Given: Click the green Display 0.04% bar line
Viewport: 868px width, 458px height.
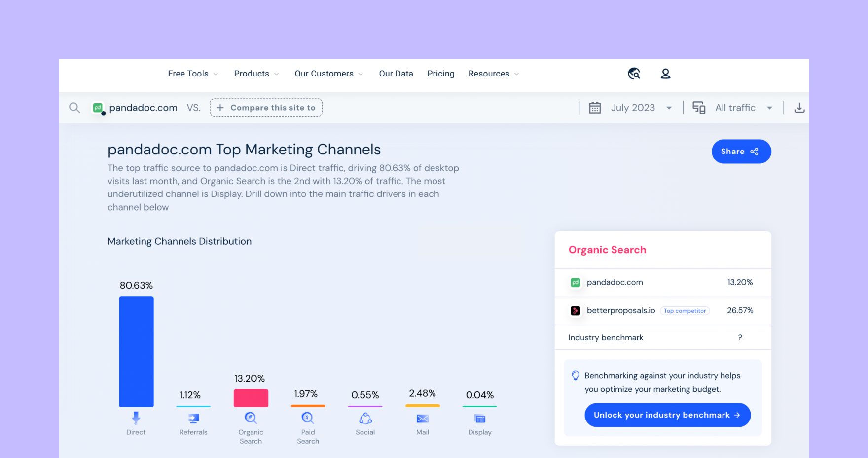Looking at the screenshot, I should coord(480,406).
